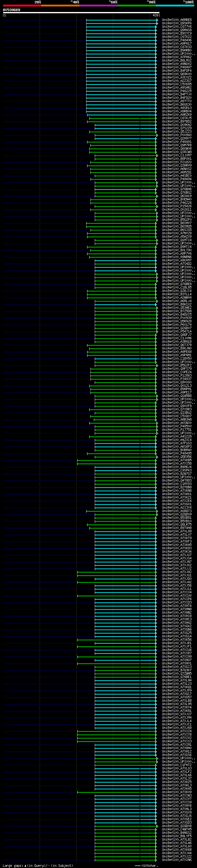The image size is (197, 868).
Task: Click hit label UniRef100_A7XIW3
Action: click(177, 796)
